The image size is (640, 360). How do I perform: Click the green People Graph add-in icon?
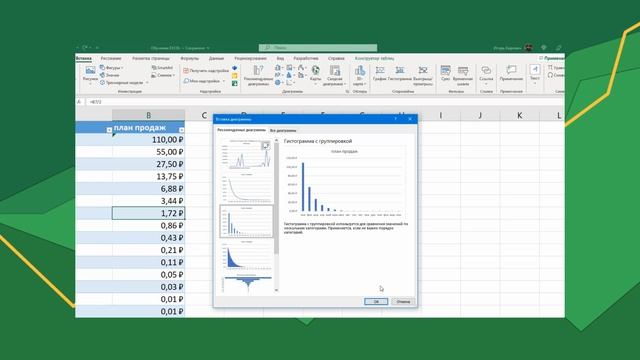[235, 83]
